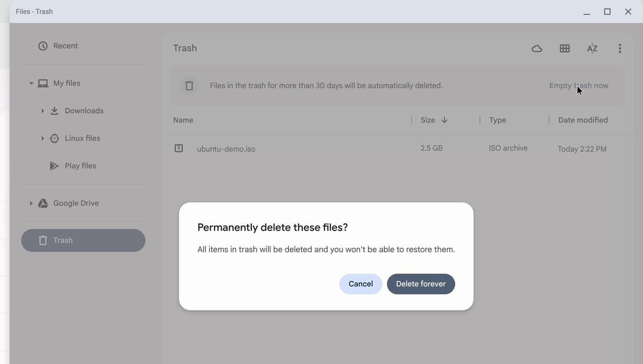Cancel the permanent delete dialog
Image resolution: width=643 pixels, height=364 pixels.
[x=361, y=284]
